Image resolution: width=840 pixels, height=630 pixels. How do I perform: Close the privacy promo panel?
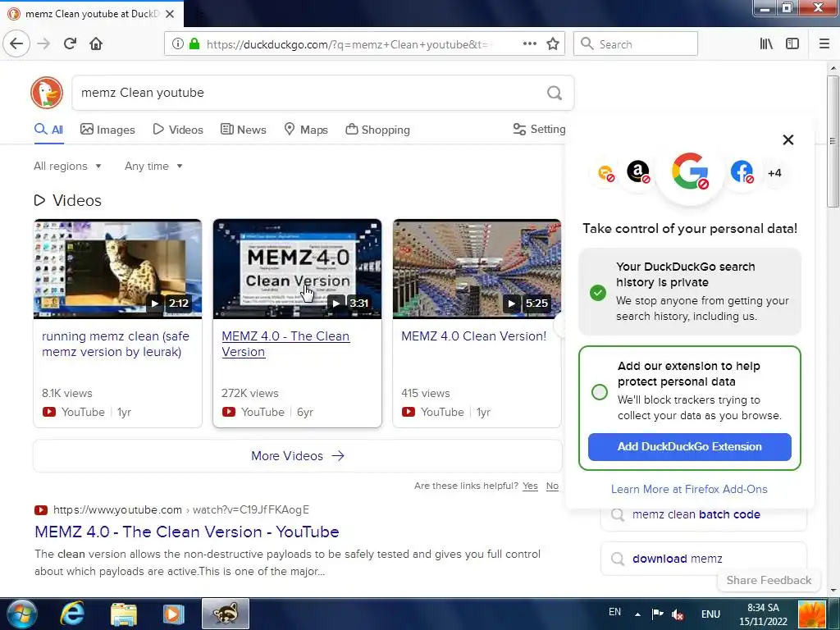pos(788,139)
